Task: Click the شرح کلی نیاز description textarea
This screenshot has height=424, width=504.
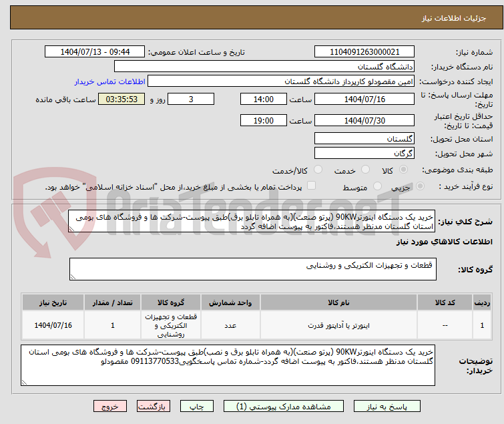Action: click(252, 221)
